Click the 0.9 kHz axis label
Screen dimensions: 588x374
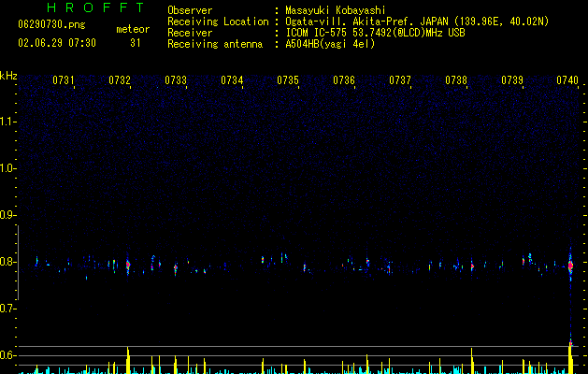[x=7, y=215]
